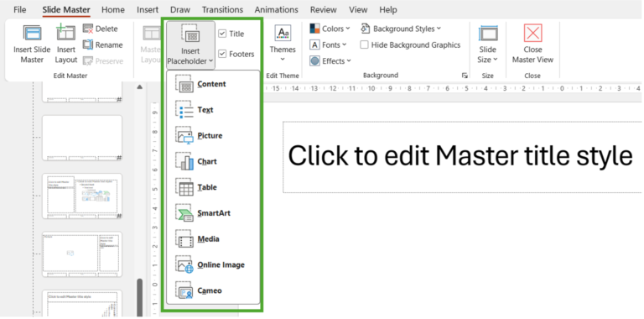Switch to the Draw tab
The height and width of the screenshot is (319, 644).
(180, 9)
